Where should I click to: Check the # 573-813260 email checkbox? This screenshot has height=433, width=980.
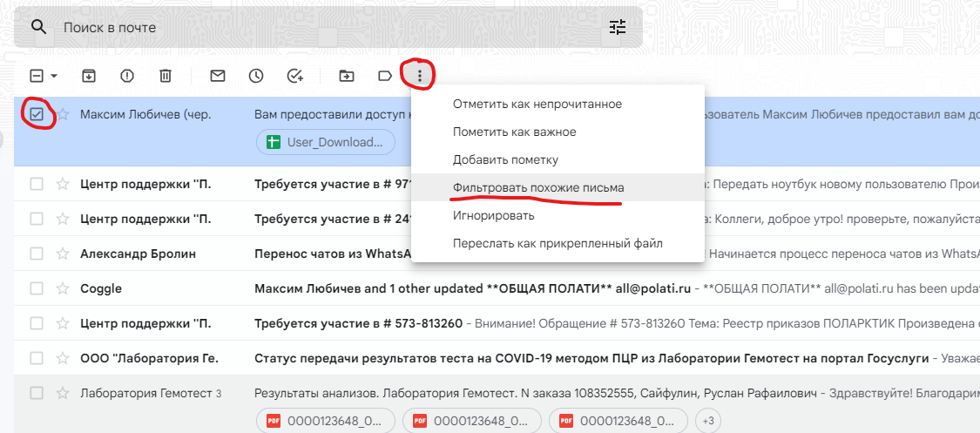point(37,323)
